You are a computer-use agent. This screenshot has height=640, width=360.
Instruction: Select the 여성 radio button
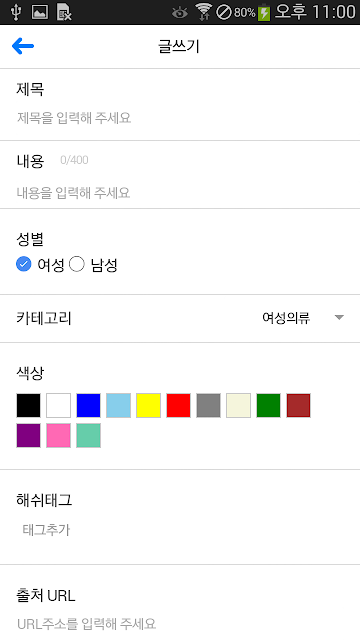[x=24, y=264]
